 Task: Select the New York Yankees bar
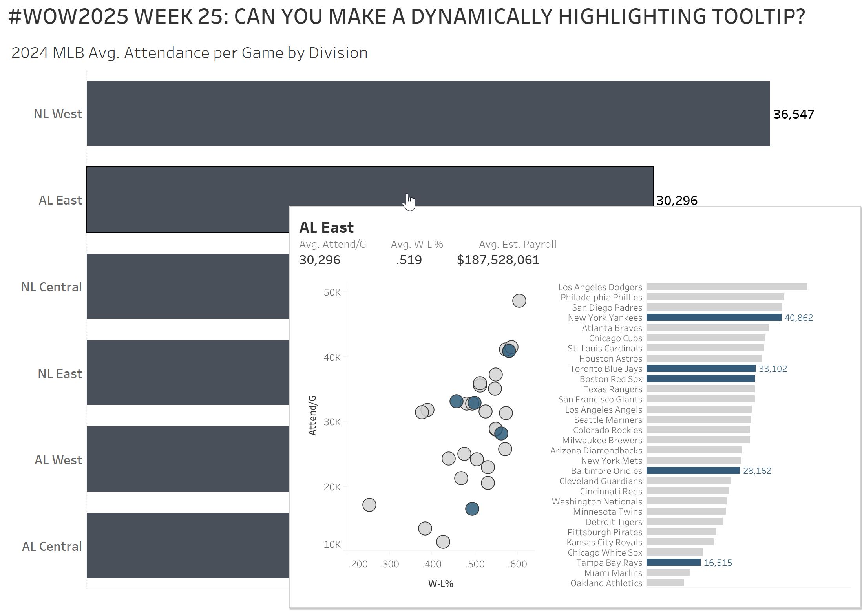coord(714,317)
